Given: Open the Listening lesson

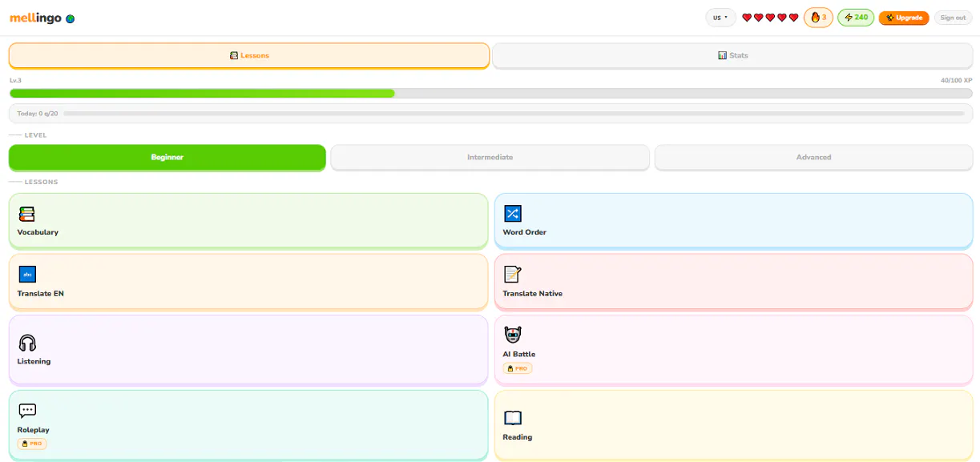Looking at the screenshot, I should 248,349.
